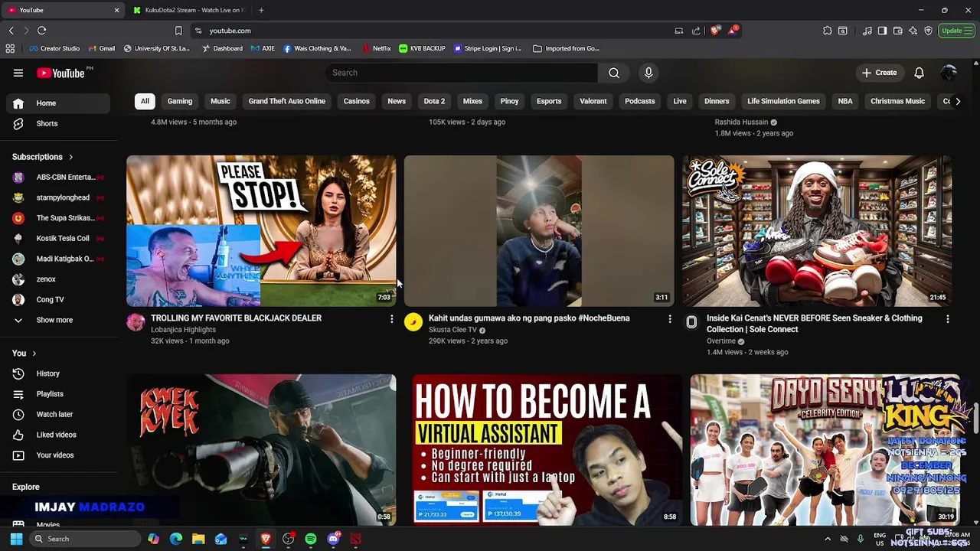The image size is (980, 551).
Task: Switch to the KukuDota2 Stream browser tab
Action: click(188, 10)
